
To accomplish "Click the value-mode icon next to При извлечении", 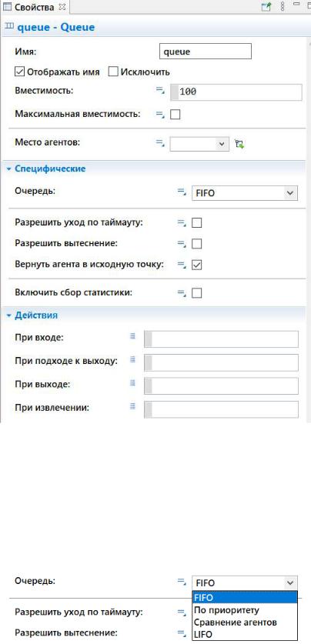I will tap(132, 406).
